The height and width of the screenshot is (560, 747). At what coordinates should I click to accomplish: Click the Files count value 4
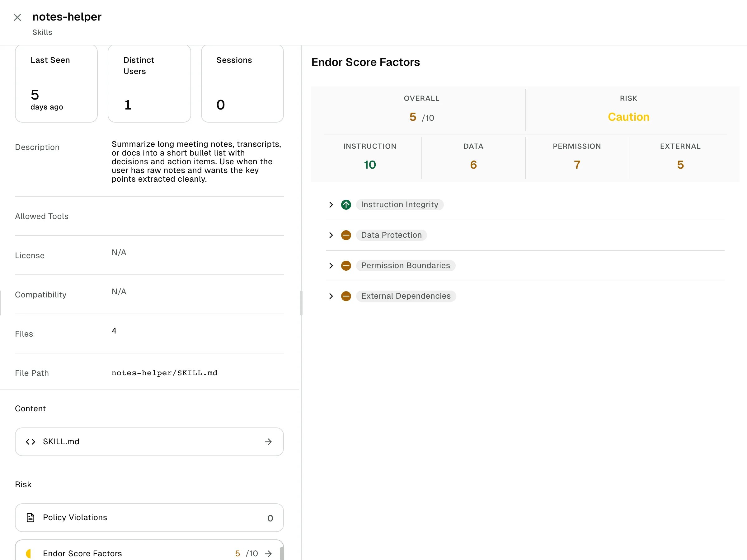[x=114, y=331]
